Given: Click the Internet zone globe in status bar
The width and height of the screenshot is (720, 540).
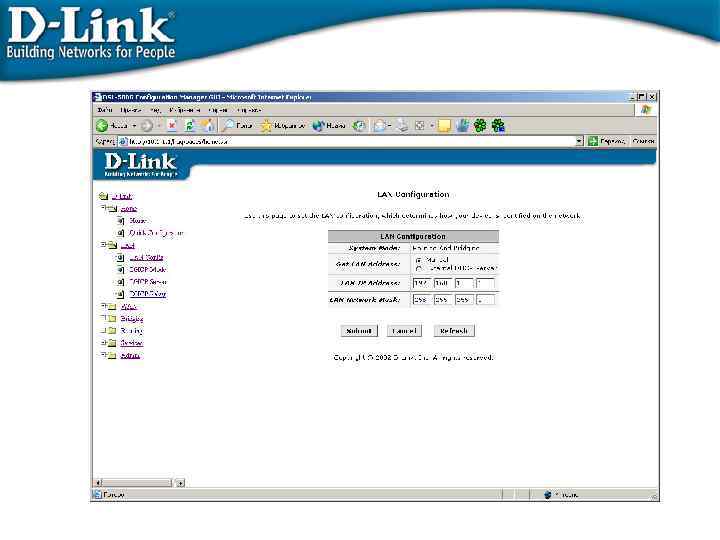Looking at the screenshot, I should tap(547, 495).
